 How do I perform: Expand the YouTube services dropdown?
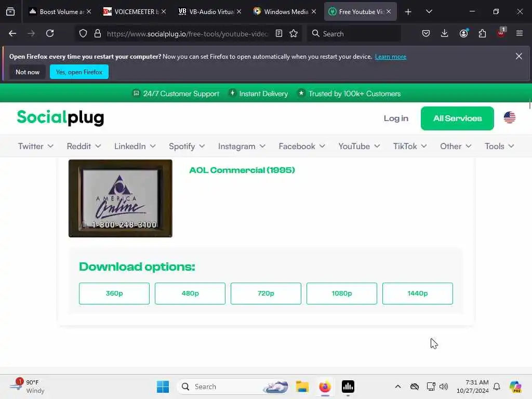[x=359, y=146]
